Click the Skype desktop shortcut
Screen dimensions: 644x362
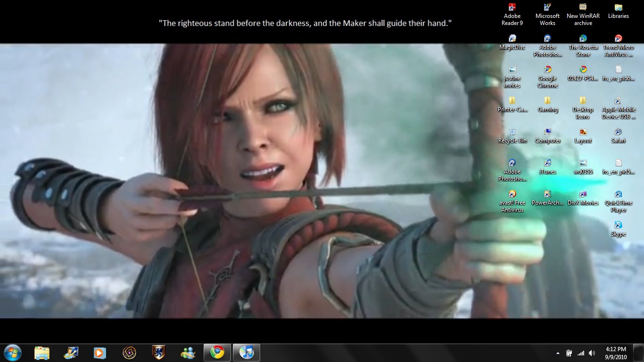pyautogui.click(x=619, y=229)
